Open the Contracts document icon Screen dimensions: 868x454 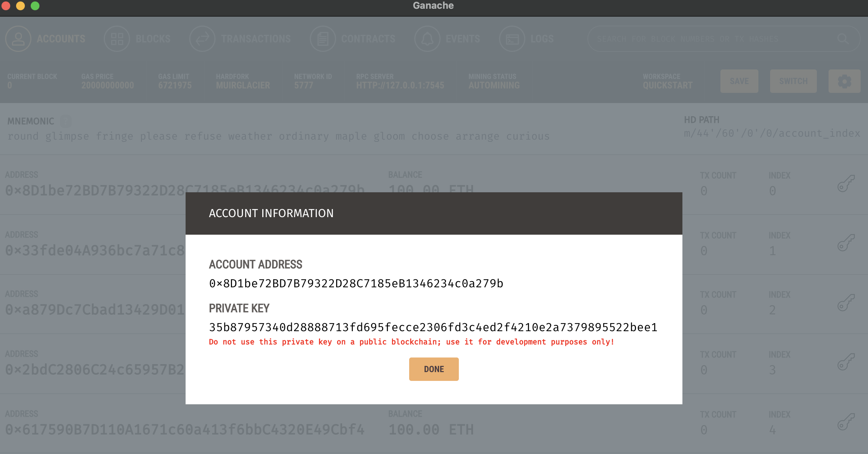[323, 39]
